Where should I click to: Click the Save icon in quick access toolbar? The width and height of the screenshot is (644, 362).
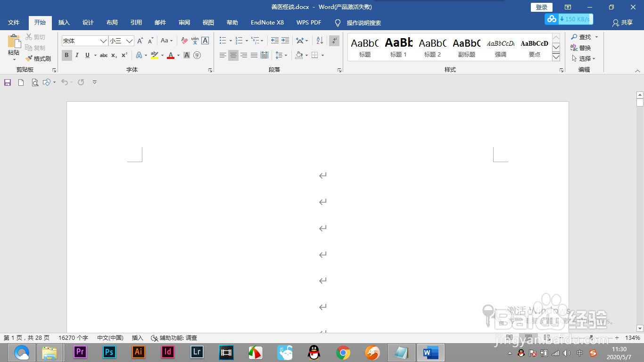(x=8, y=82)
